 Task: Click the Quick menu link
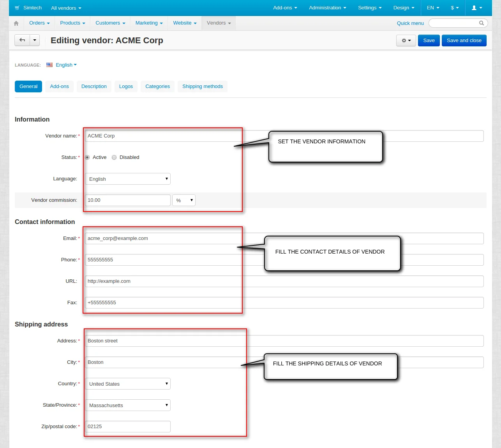click(410, 23)
